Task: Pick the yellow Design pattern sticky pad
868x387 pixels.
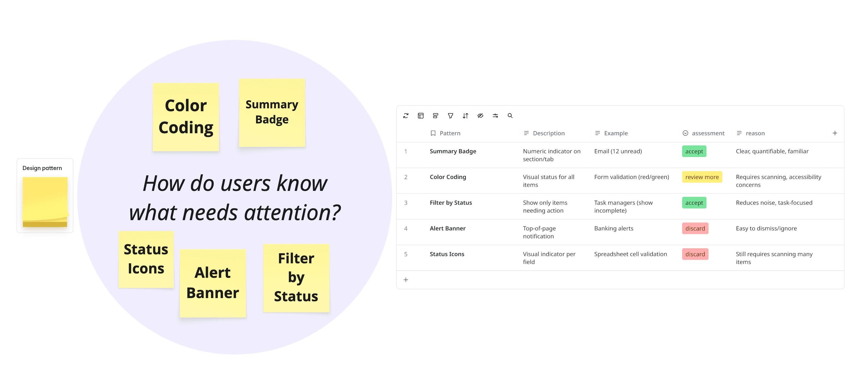Action: click(45, 202)
